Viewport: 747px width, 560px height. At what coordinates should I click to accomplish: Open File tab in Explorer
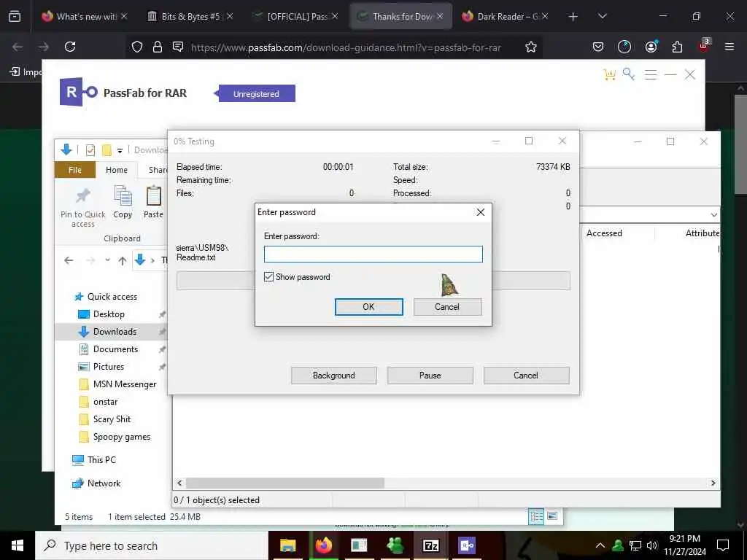click(x=75, y=170)
